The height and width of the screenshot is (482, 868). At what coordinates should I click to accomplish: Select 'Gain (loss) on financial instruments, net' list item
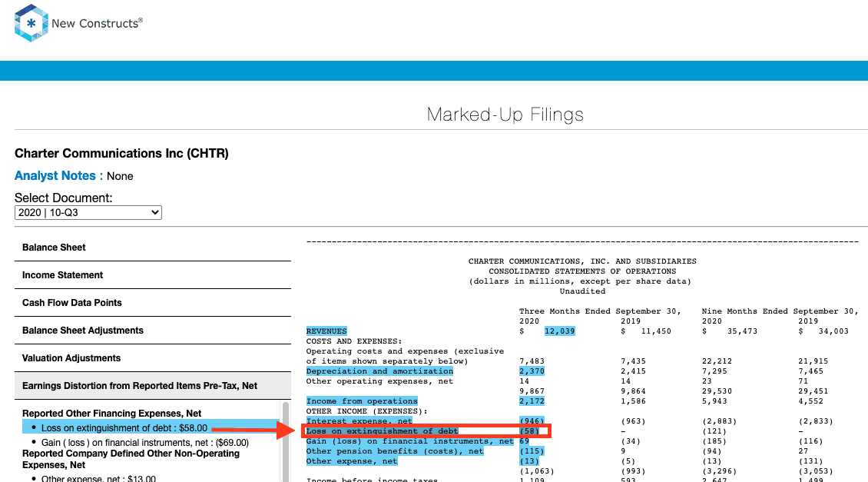tap(145, 443)
